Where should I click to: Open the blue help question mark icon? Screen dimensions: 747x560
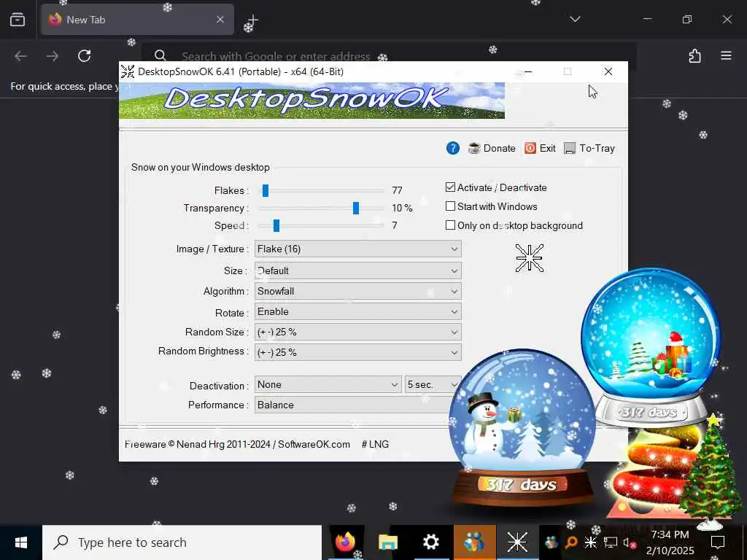[x=452, y=148]
